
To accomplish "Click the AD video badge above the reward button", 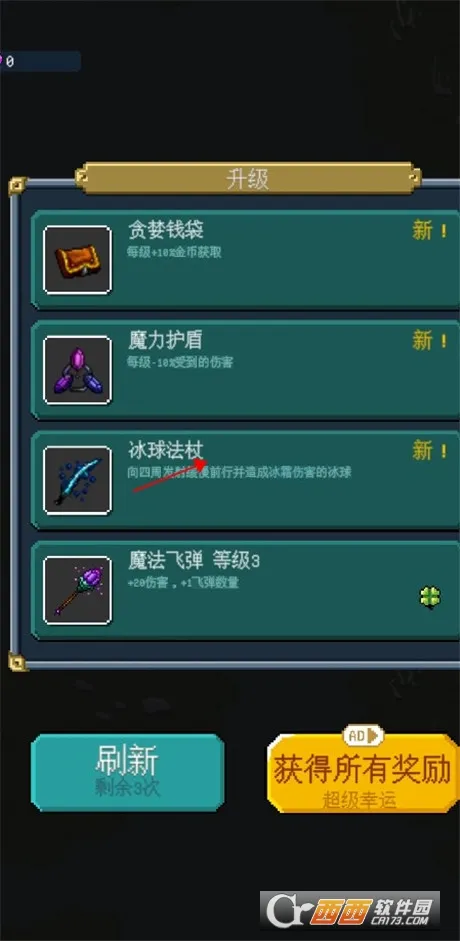I will [363, 735].
